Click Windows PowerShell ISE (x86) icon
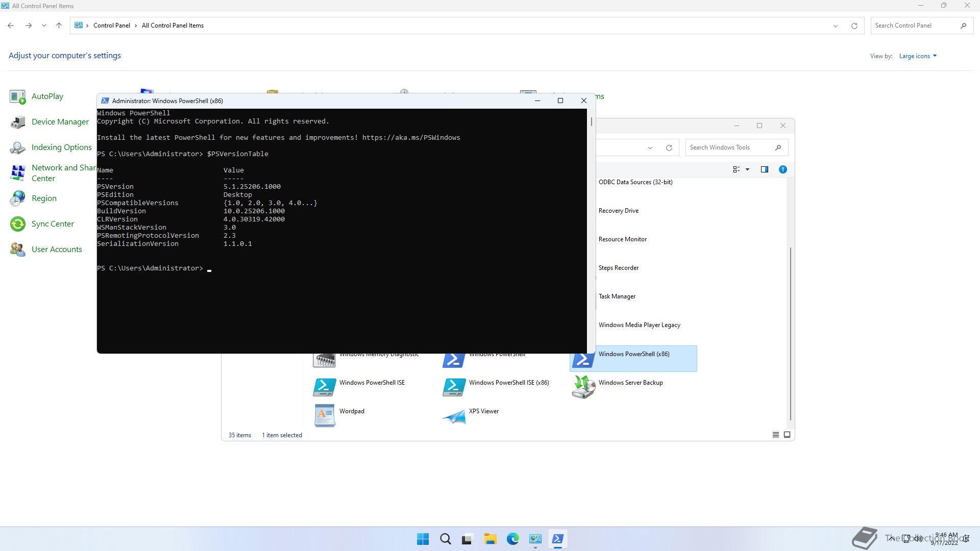The height and width of the screenshot is (551, 980). [x=454, y=387]
